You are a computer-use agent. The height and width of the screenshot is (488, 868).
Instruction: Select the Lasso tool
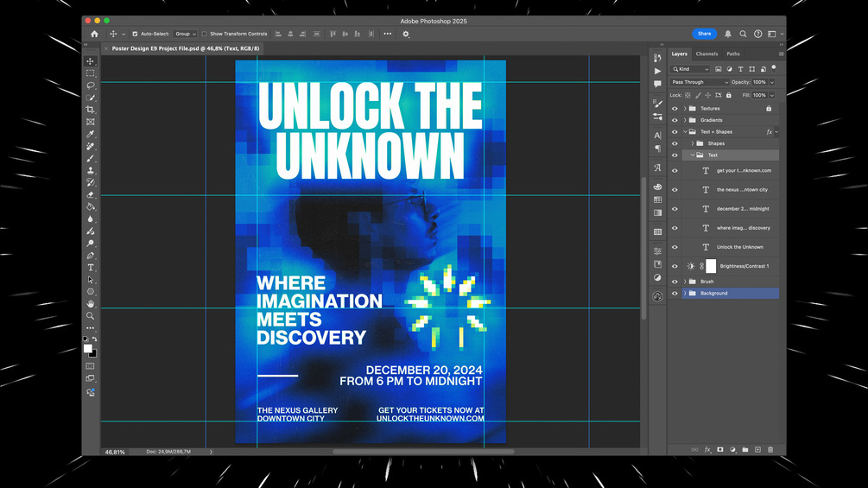90,86
